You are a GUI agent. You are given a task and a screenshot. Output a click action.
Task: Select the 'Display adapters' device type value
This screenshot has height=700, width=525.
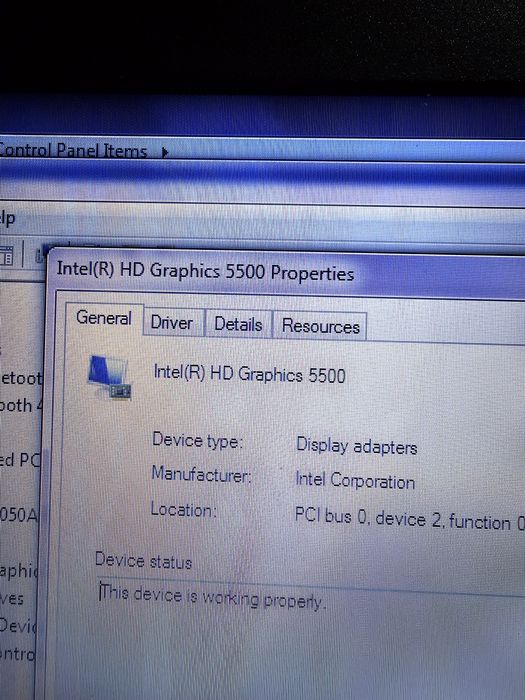point(357,446)
